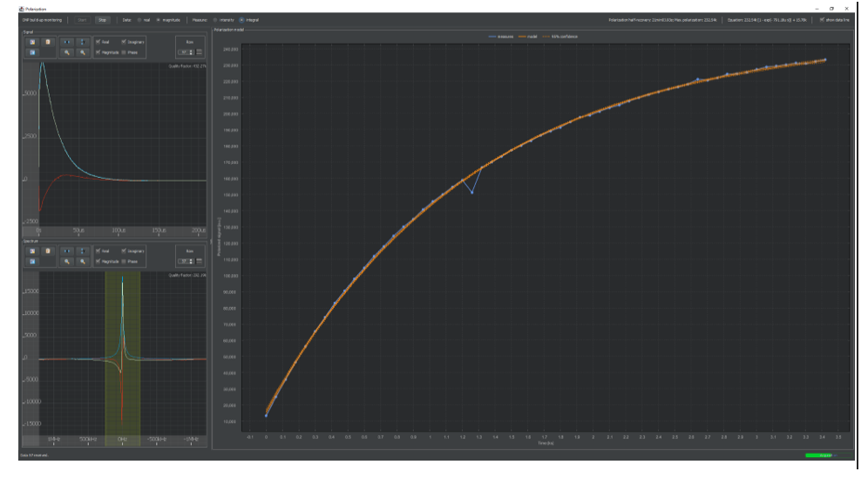This screenshot has width=868, height=492.
Task: Select the real data radio button
Action: (139, 19)
